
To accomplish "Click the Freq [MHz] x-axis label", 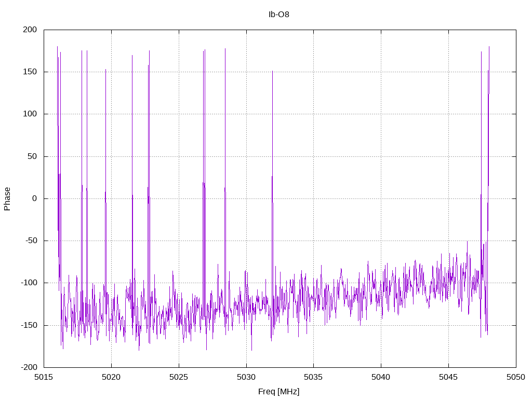I will 278,392.
